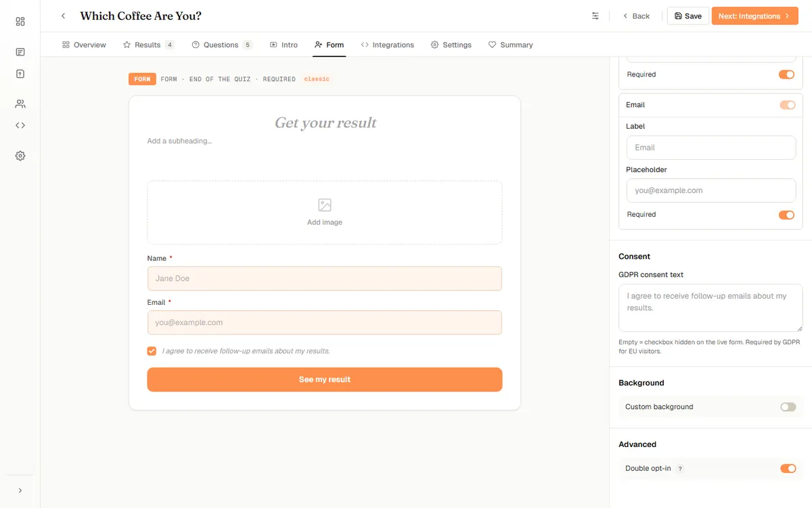This screenshot has width=812, height=508.
Task: Open the contacts people icon in sidebar
Action: [x=20, y=104]
